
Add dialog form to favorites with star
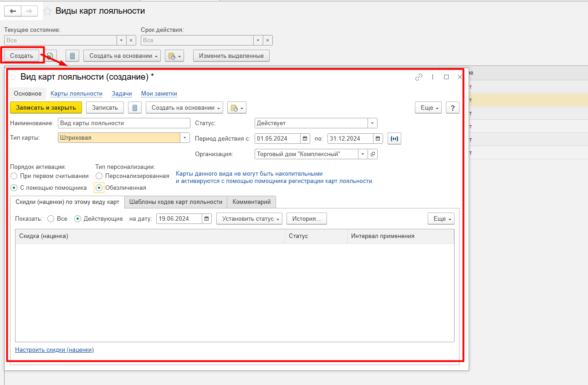(14, 77)
